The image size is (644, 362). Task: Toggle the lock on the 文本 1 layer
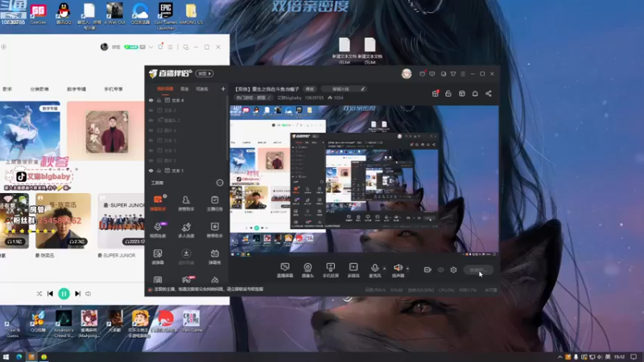click(x=159, y=171)
